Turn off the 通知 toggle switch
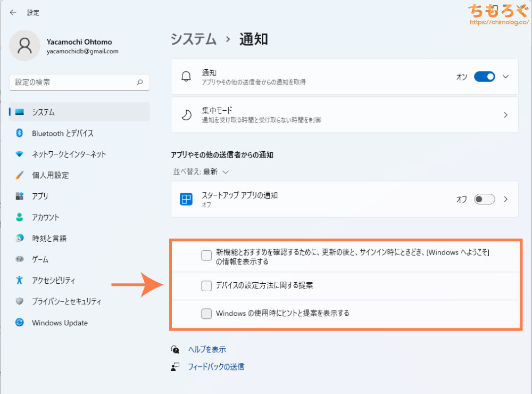The height and width of the screenshot is (394, 532). (x=484, y=77)
